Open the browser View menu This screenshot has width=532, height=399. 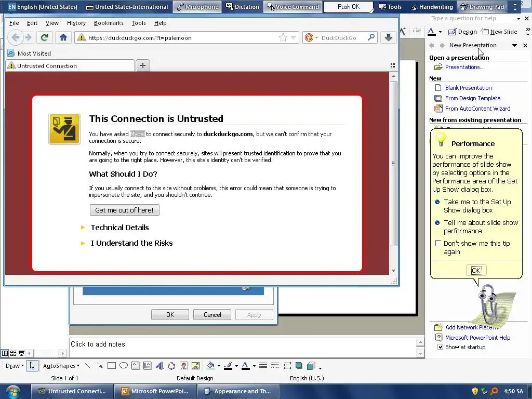pyautogui.click(x=52, y=23)
